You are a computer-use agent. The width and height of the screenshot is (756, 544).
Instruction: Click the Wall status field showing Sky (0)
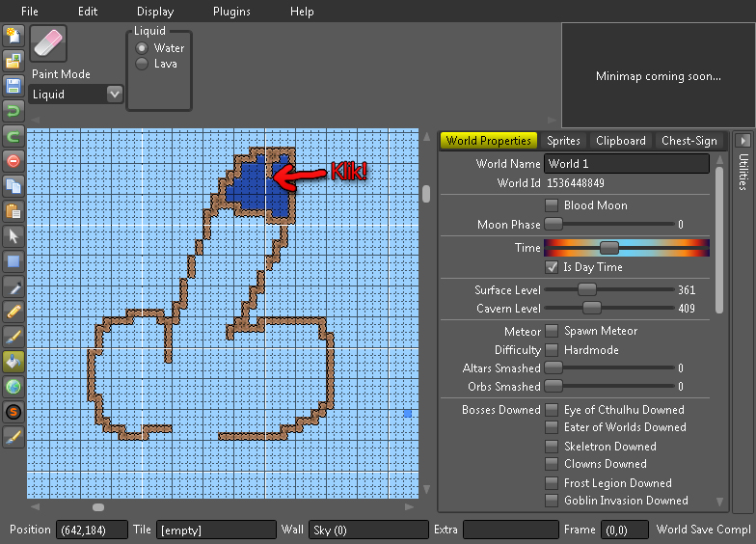coord(368,530)
